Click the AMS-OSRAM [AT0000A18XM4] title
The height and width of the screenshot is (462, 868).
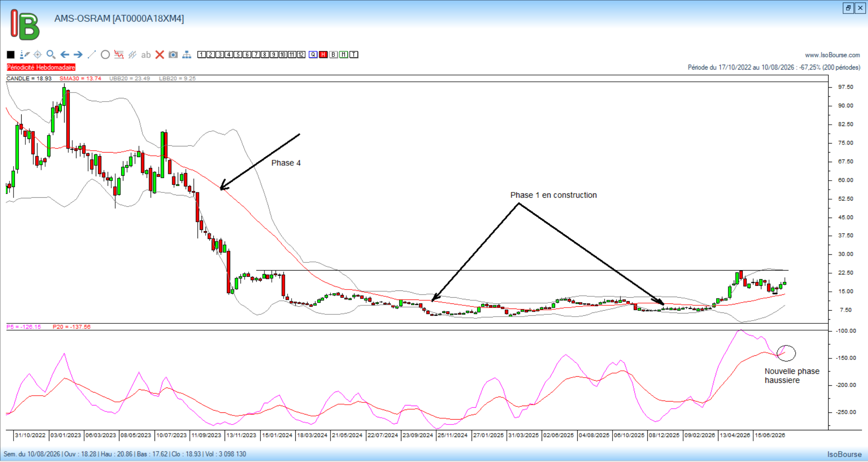(119, 19)
